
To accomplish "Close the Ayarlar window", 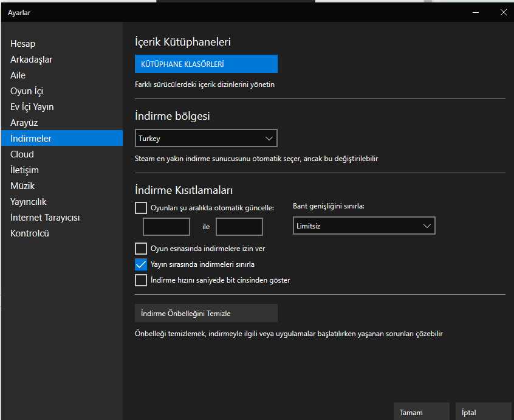I will 503,12.
